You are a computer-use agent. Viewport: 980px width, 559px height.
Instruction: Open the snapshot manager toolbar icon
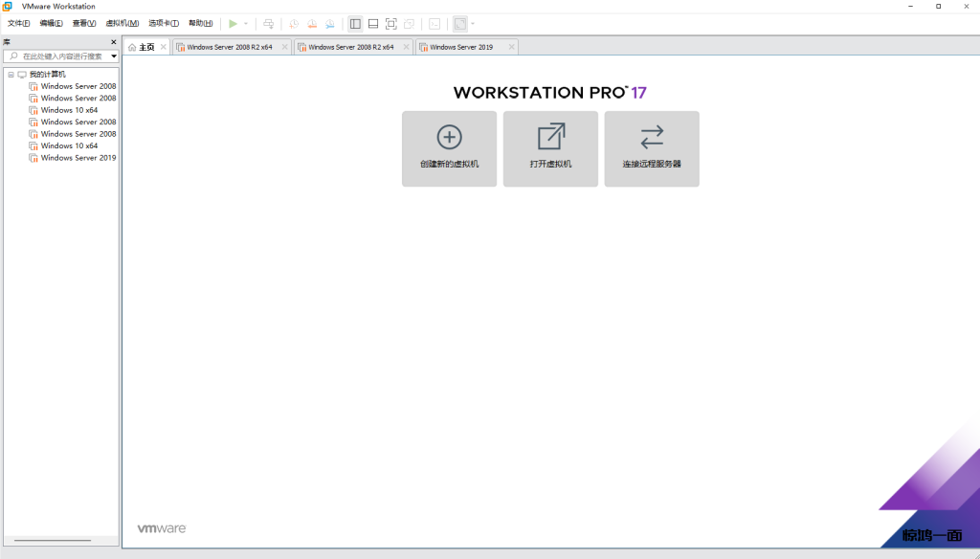pos(329,24)
